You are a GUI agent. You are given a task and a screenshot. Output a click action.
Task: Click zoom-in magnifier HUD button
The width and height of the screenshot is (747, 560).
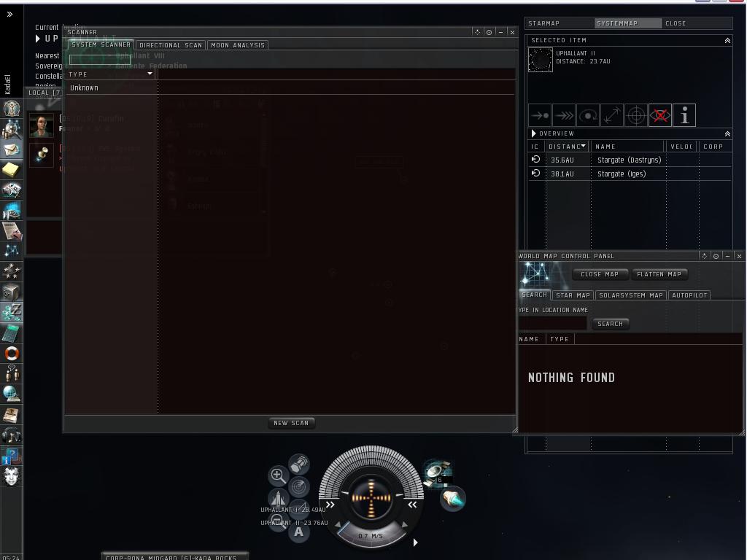tap(278, 475)
